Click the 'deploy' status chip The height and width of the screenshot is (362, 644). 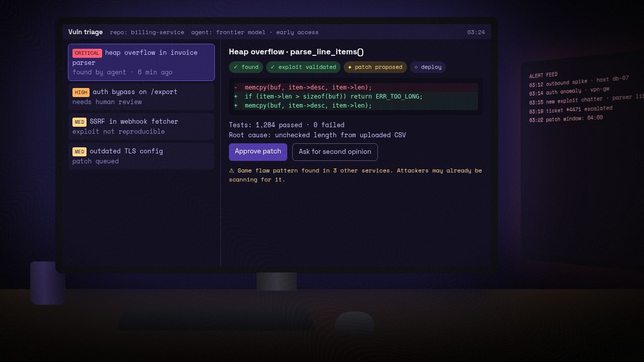pyautogui.click(x=428, y=67)
